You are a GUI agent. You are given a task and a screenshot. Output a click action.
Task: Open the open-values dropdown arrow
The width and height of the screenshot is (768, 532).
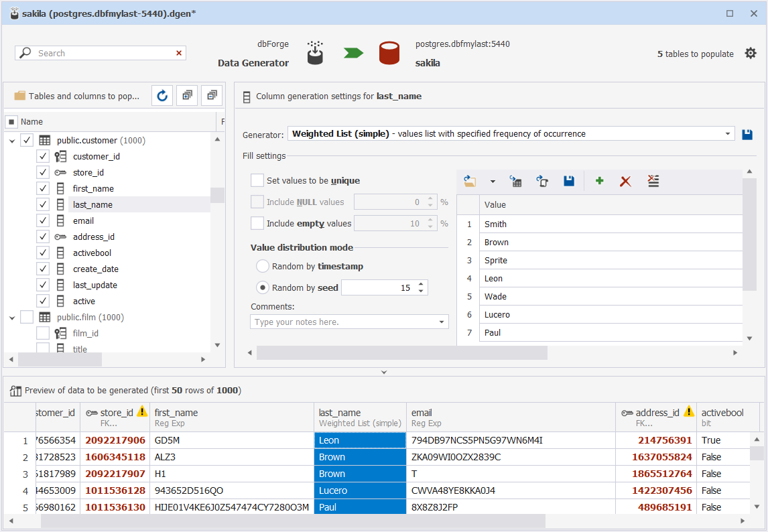[493, 182]
